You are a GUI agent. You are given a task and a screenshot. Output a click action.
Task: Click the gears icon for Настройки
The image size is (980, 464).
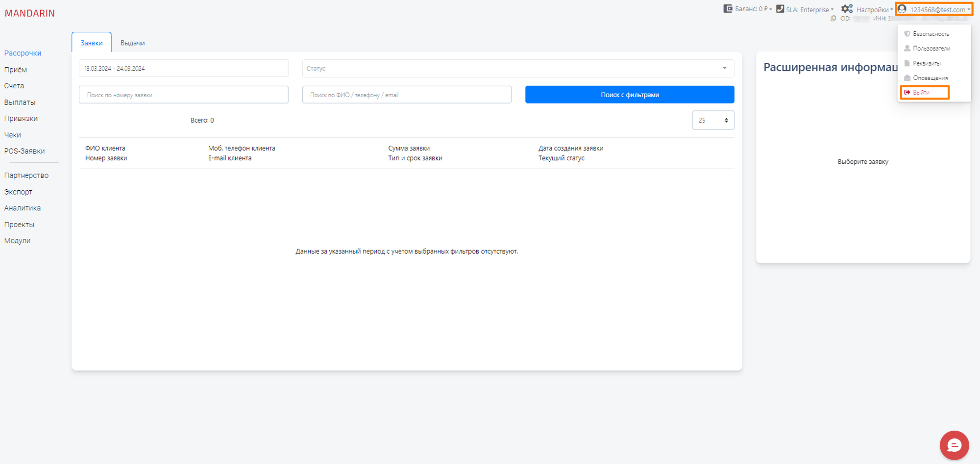pyautogui.click(x=847, y=9)
